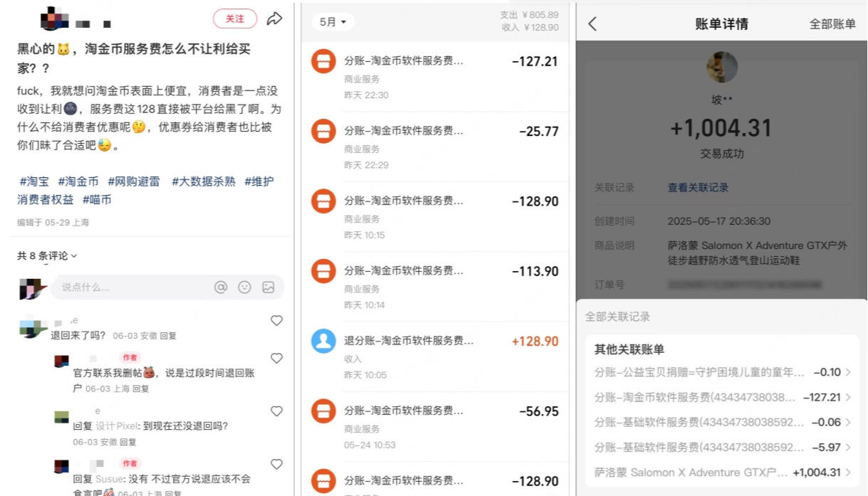
Task: Open the 公益宝贝捐赠 −0.10 record chevron
Action: [x=847, y=372]
